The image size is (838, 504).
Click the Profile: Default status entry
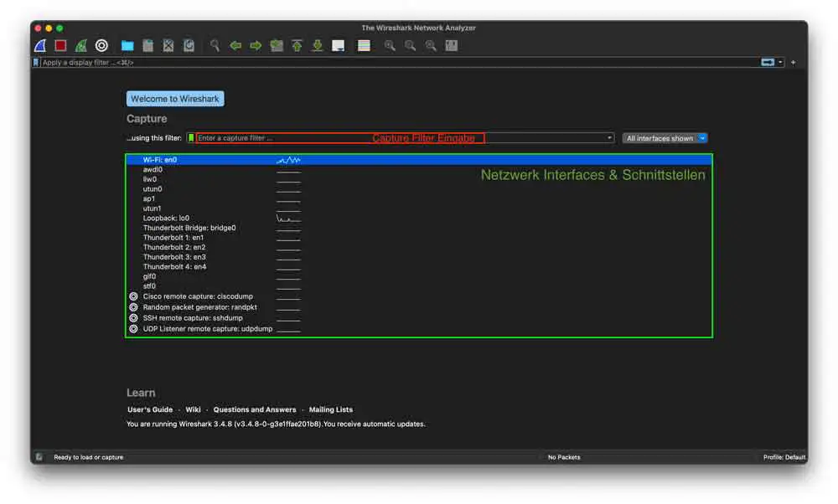pyautogui.click(x=784, y=457)
